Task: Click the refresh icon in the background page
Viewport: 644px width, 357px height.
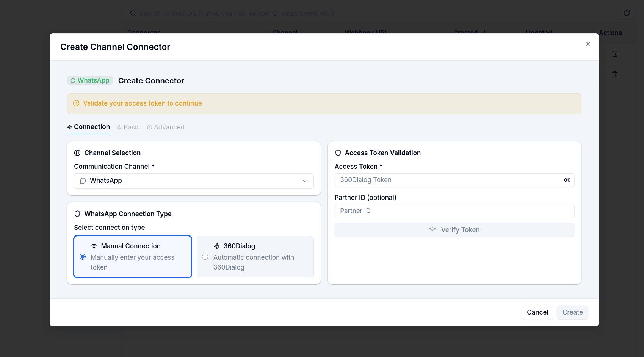Action: click(627, 13)
